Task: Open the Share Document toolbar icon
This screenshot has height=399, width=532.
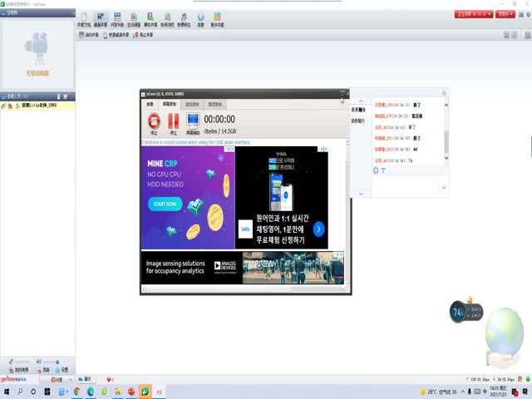Action: pos(82,19)
